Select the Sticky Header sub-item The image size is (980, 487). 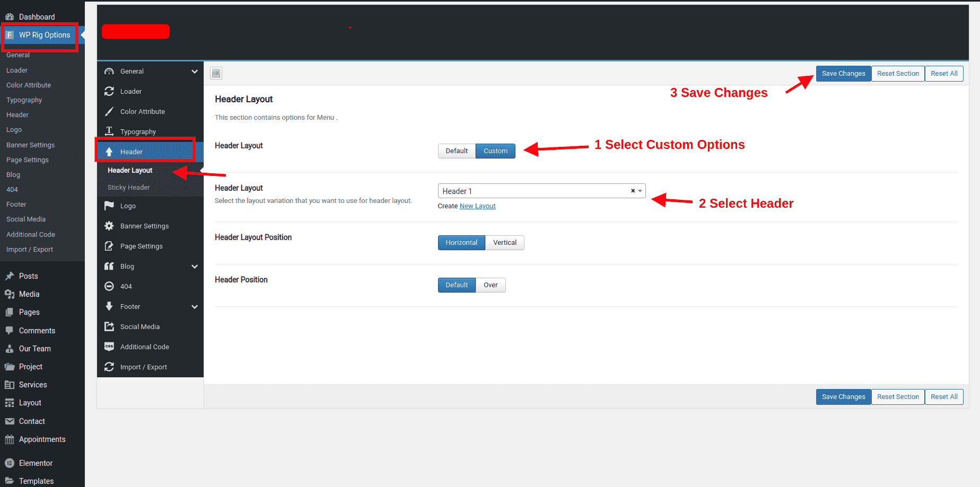129,187
